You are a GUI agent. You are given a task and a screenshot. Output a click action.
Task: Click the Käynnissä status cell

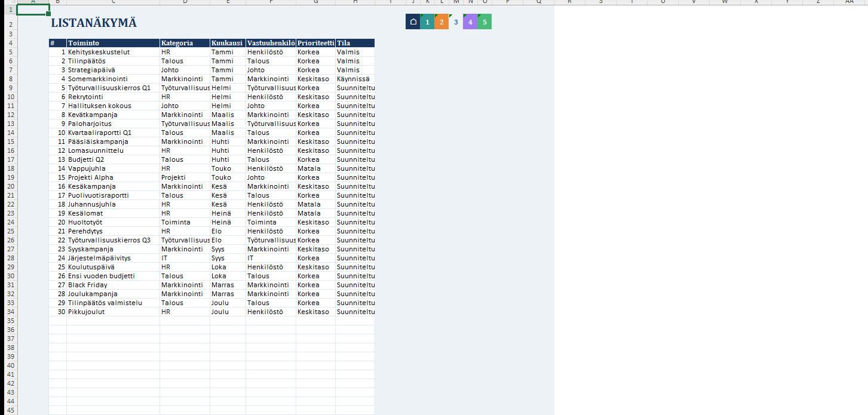[x=355, y=79]
